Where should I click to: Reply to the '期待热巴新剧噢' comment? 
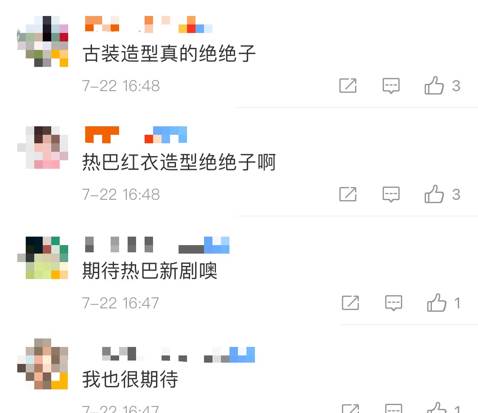click(x=394, y=303)
